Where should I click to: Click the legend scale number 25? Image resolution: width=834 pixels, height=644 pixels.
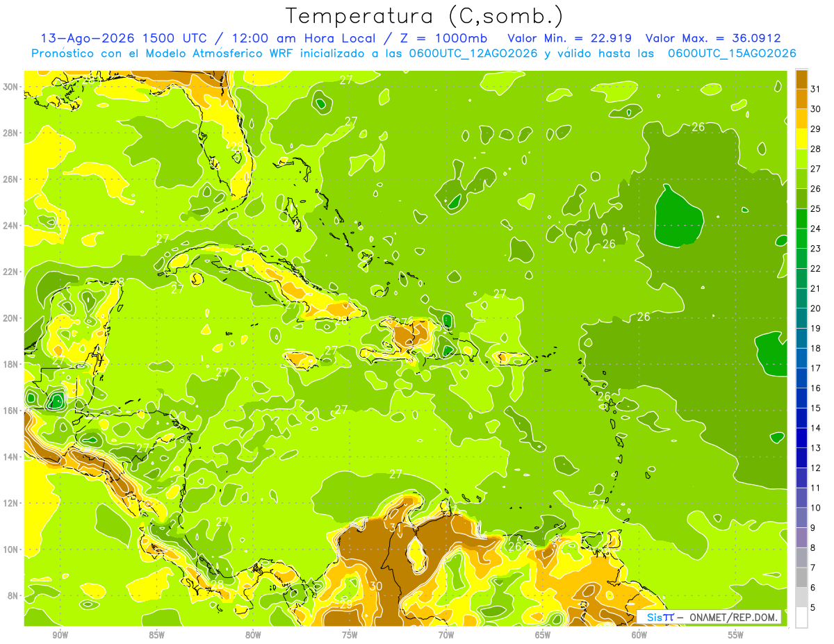pos(815,208)
